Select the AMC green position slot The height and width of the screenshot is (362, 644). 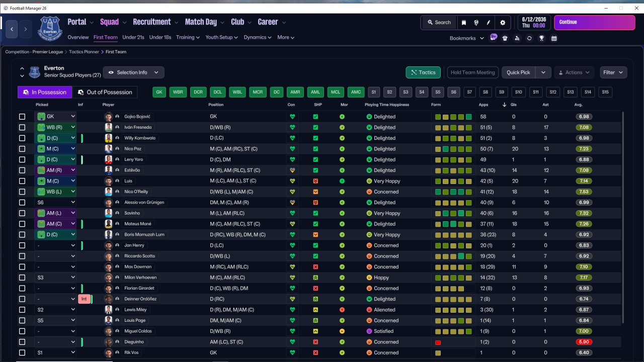point(356,92)
